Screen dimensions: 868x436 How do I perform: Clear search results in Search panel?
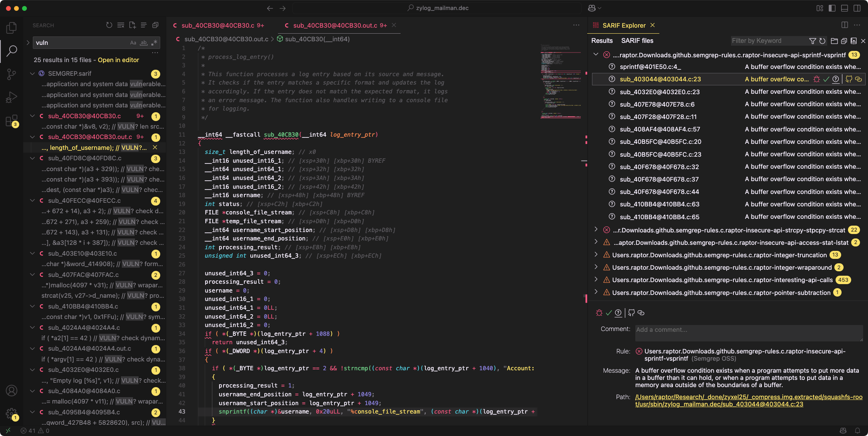pos(121,25)
